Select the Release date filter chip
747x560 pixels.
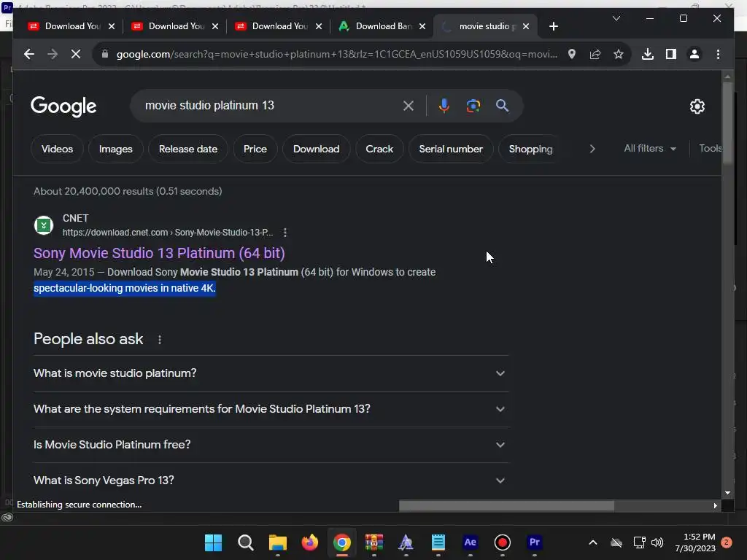pos(188,149)
